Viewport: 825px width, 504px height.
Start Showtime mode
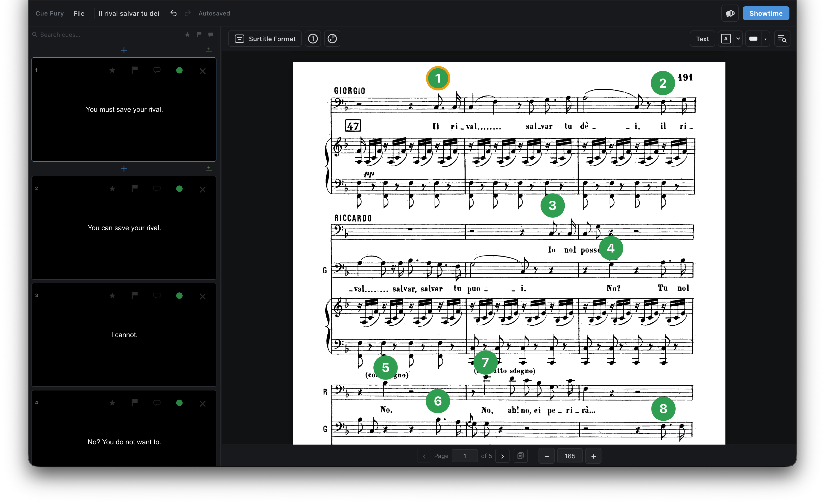click(x=766, y=13)
